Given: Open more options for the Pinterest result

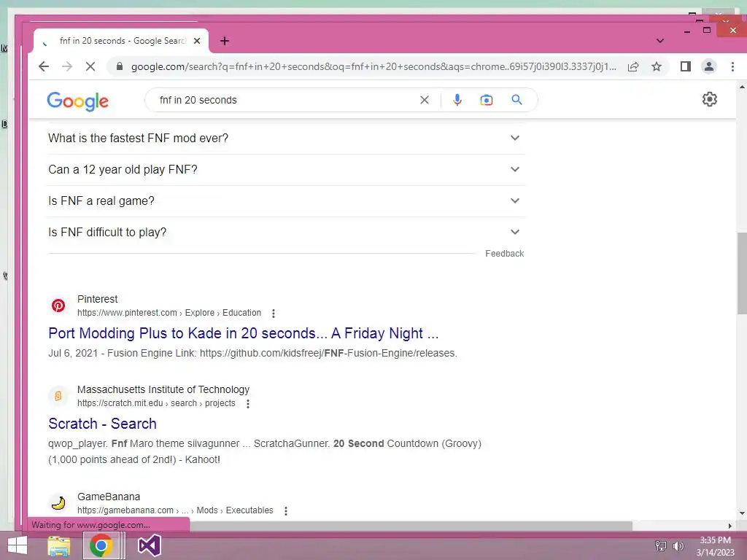Looking at the screenshot, I should (274, 314).
